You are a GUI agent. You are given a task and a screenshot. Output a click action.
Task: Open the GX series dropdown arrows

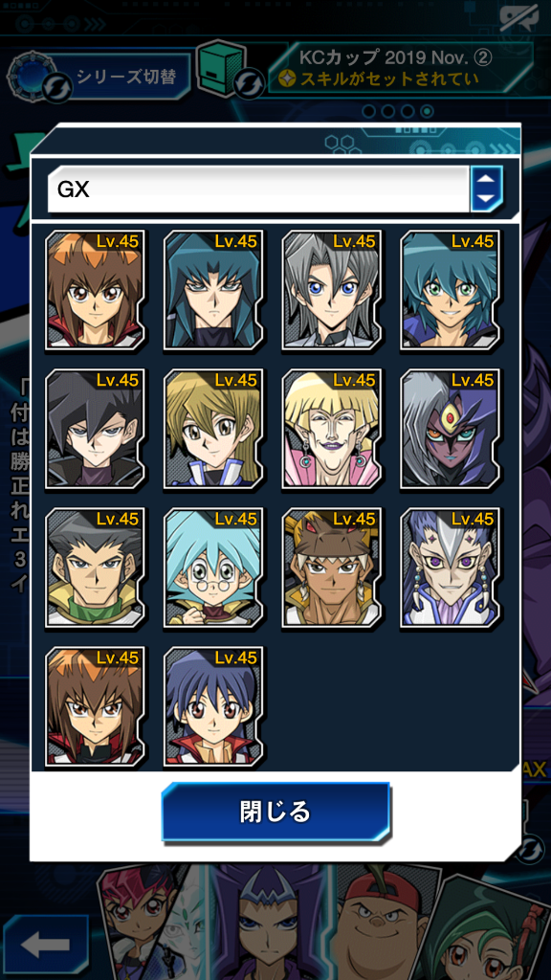[x=486, y=189]
